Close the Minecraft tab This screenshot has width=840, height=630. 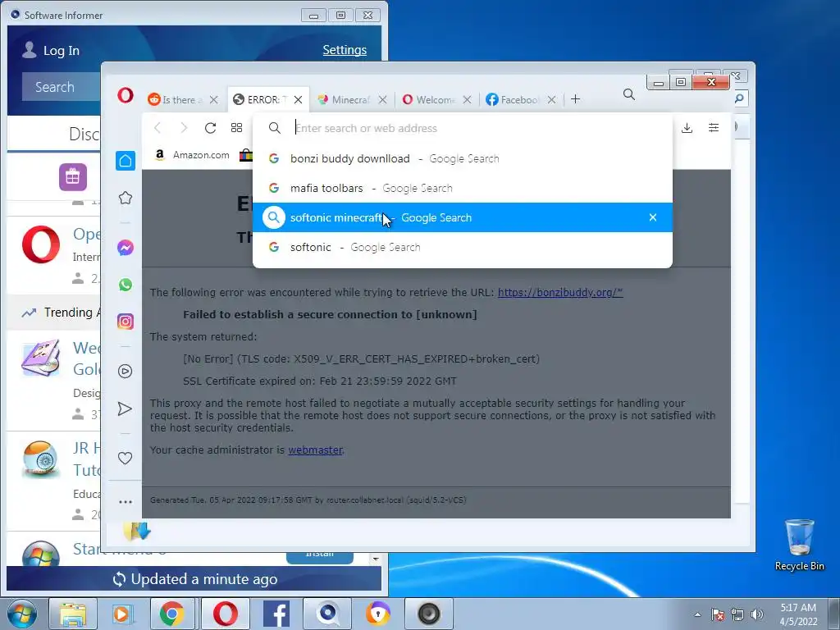click(382, 99)
